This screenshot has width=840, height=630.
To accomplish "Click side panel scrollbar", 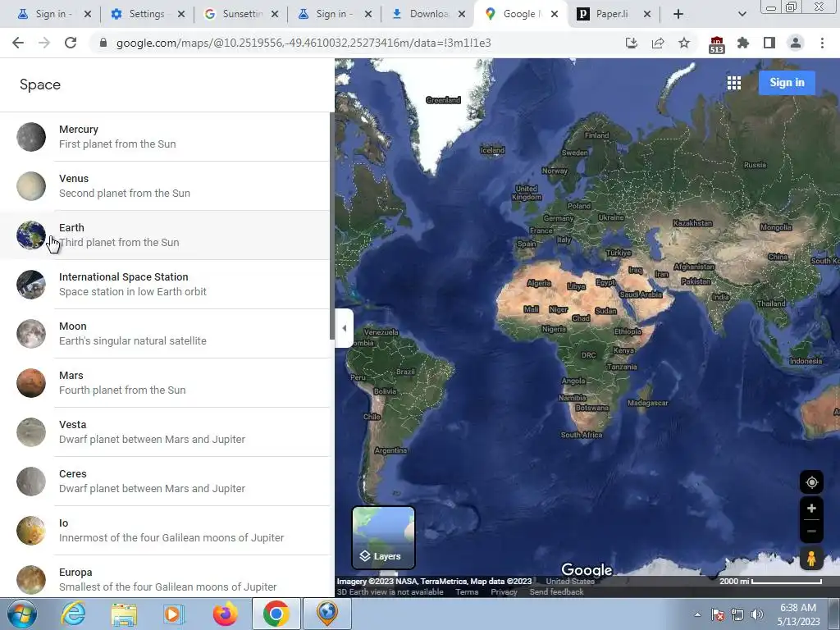I will (331, 226).
